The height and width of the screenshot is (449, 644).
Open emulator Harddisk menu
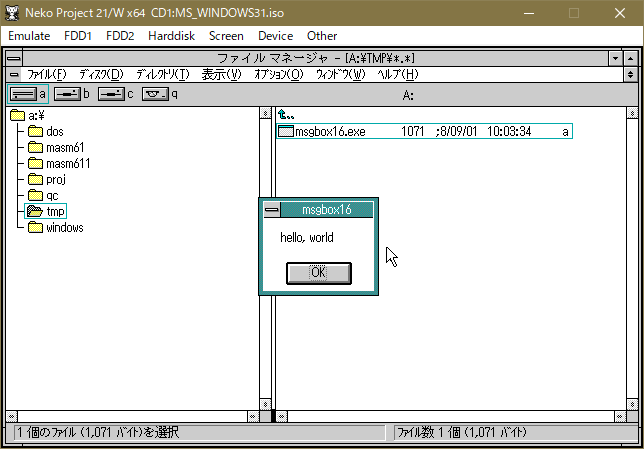[x=171, y=36]
